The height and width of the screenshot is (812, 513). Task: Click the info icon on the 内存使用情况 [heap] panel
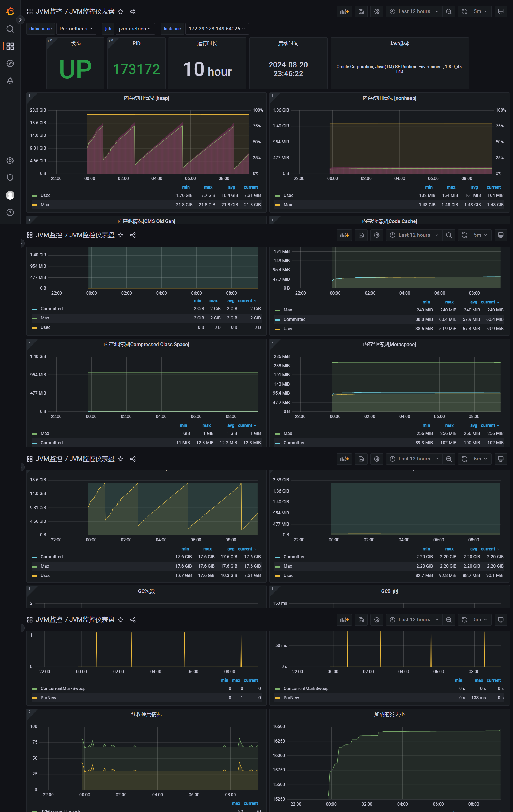(29, 96)
